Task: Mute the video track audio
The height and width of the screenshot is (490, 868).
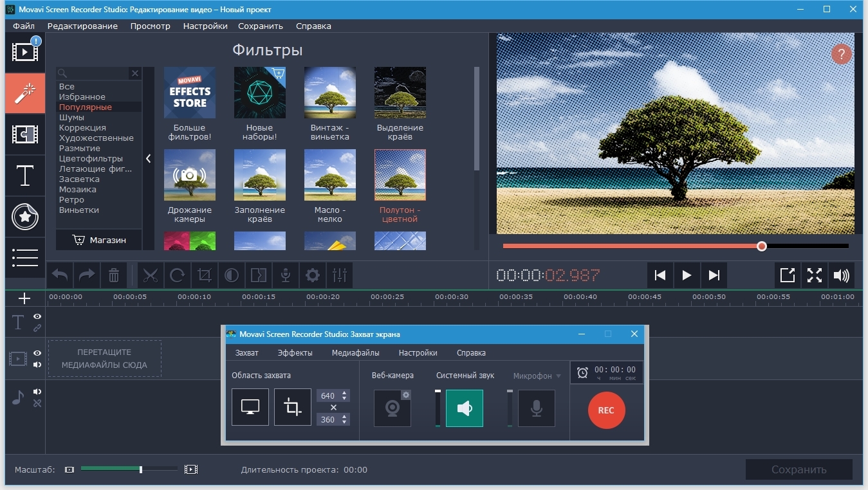Action: point(37,365)
